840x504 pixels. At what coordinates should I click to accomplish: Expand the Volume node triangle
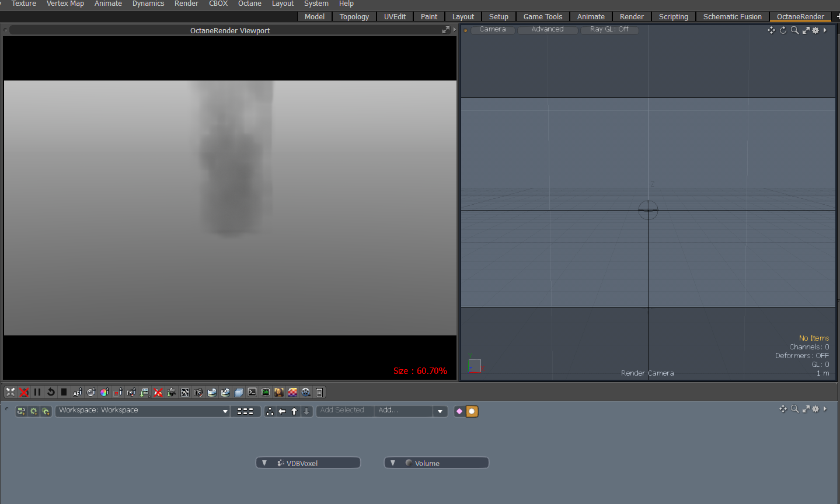tap(393, 463)
